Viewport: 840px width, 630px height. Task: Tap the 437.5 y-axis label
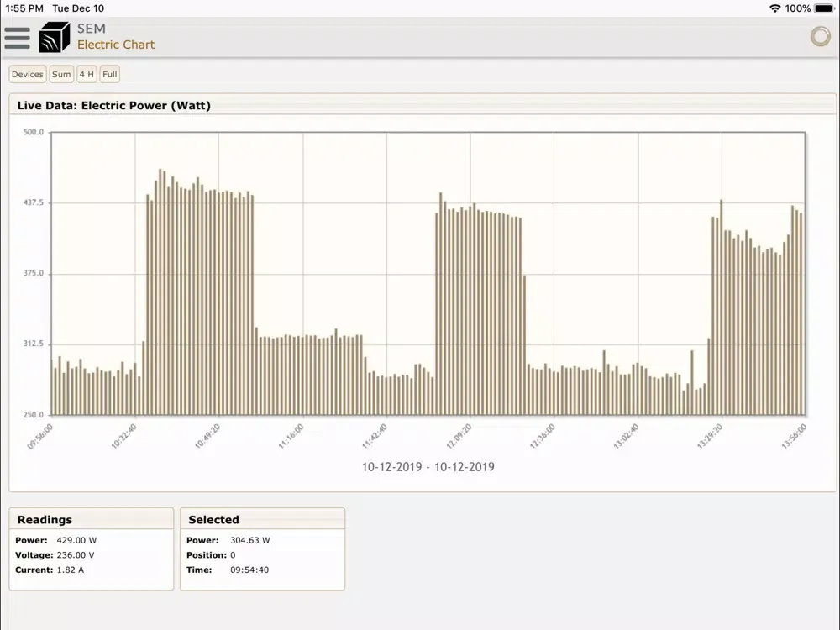[34, 202]
